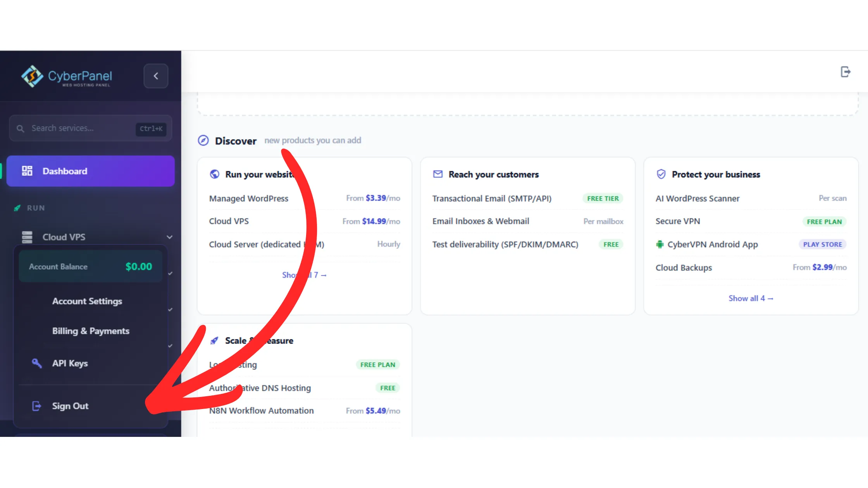Open Account Settings
This screenshot has height=488, width=868.
87,301
